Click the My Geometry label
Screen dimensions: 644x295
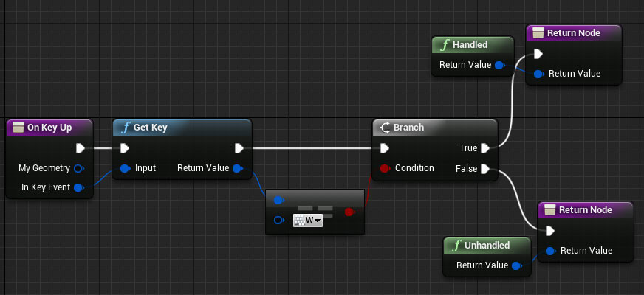point(44,168)
